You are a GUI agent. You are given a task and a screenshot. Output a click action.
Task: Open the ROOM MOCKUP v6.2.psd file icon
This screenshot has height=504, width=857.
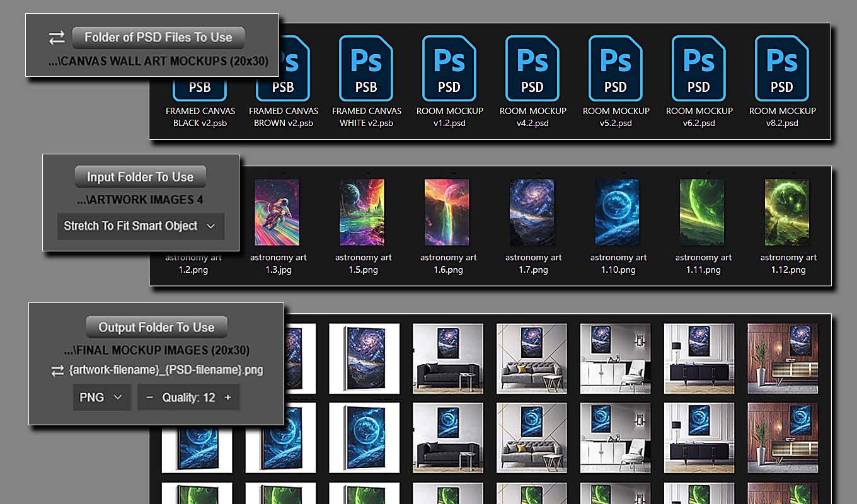[699, 68]
